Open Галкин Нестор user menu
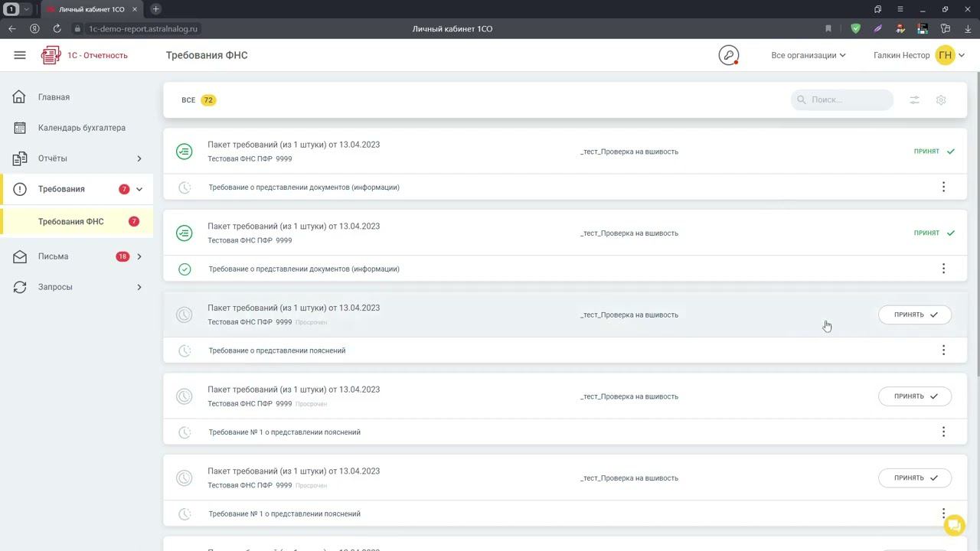This screenshot has height=551, width=980. point(918,55)
